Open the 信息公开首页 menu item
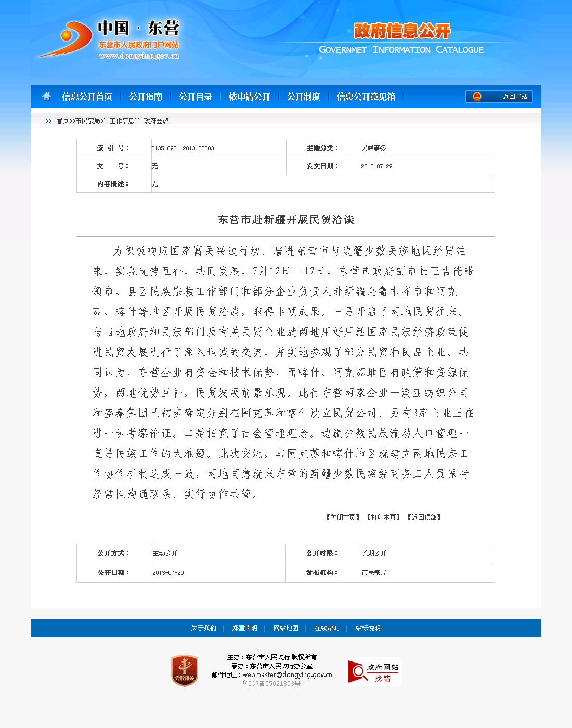Screen dimensions: 572x728 87,97
